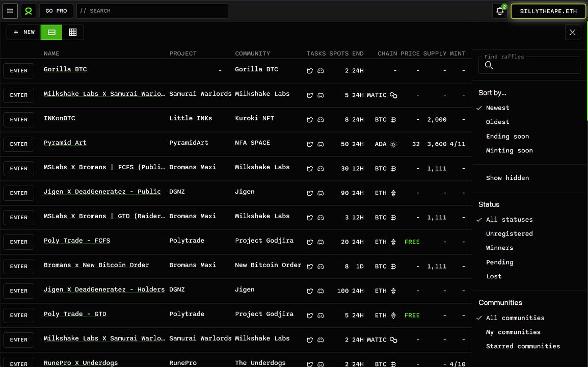Filter status by Lost

[x=494, y=276]
